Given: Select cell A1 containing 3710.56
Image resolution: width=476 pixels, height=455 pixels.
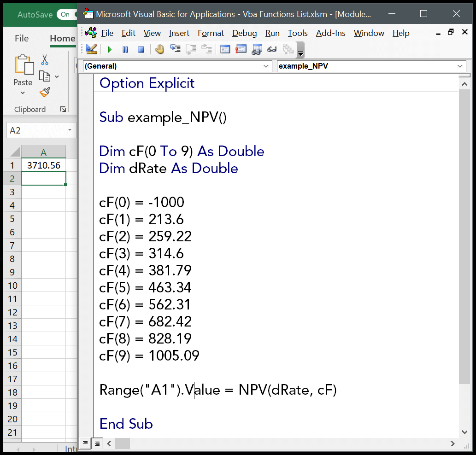Looking at the screenshot, I should (43, 165).
